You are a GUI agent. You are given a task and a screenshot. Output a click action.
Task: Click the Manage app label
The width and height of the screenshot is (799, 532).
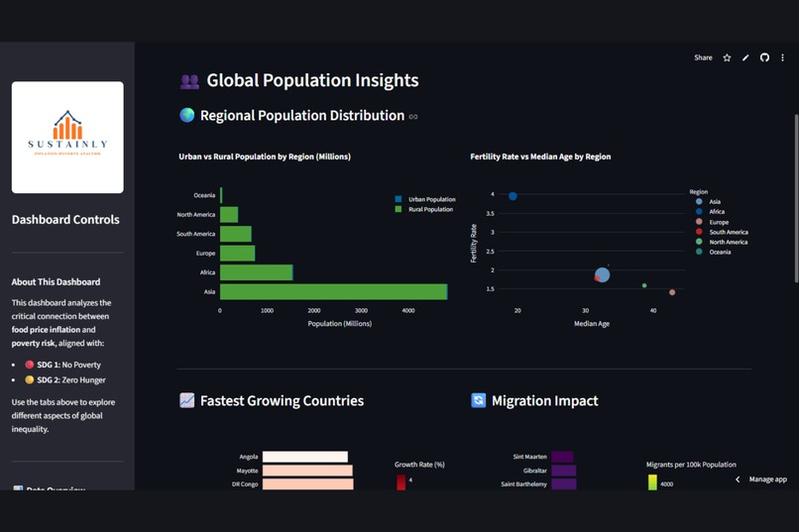pos(768,479)
